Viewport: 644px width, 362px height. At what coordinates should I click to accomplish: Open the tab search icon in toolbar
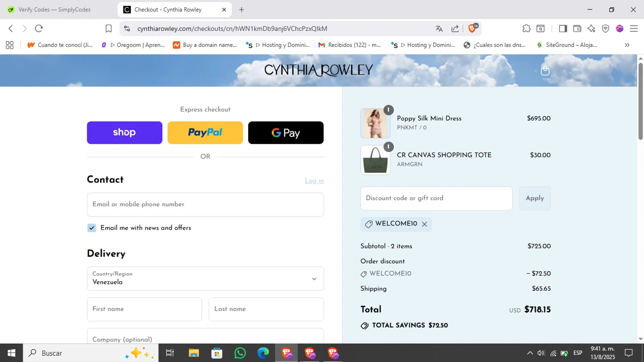[x=541, y=28]
